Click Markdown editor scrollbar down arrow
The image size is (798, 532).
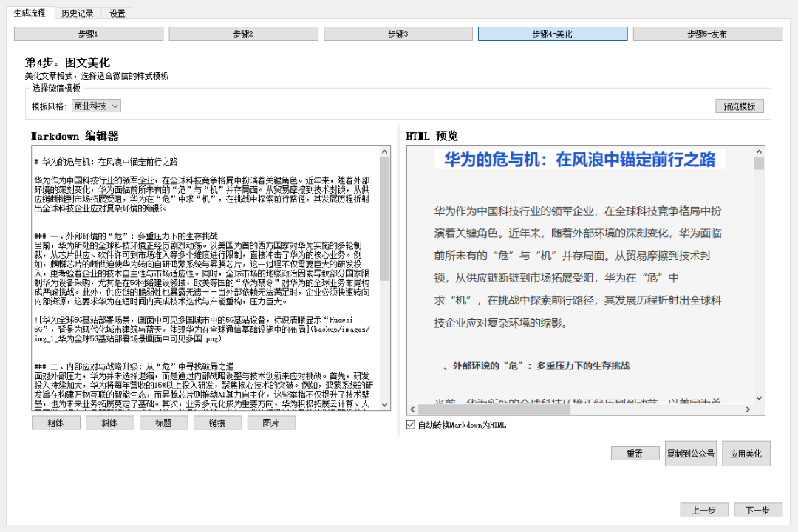(385, 405)
